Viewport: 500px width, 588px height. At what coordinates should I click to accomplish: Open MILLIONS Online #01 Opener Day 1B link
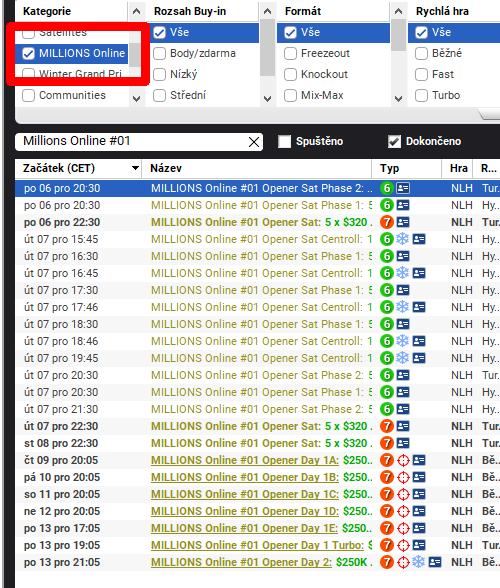pyautogui.click(x=245, y=477)
